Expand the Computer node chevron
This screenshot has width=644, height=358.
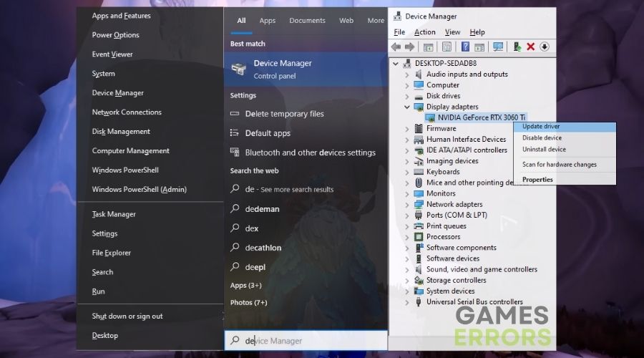pos(407,85)
